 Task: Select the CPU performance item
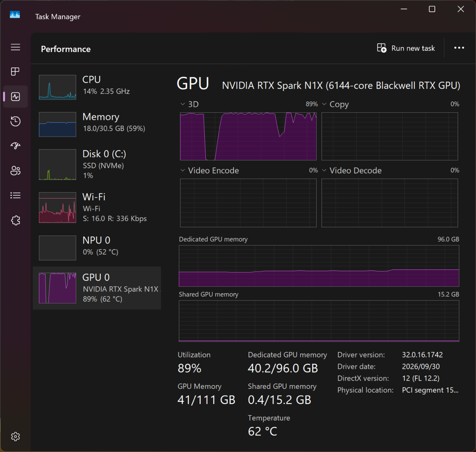[97, 87]
